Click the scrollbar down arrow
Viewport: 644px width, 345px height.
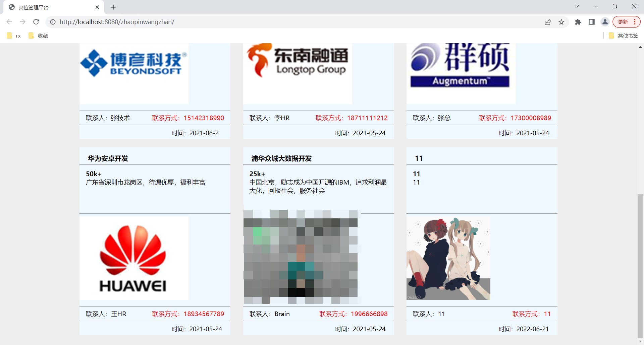point(640,342)
